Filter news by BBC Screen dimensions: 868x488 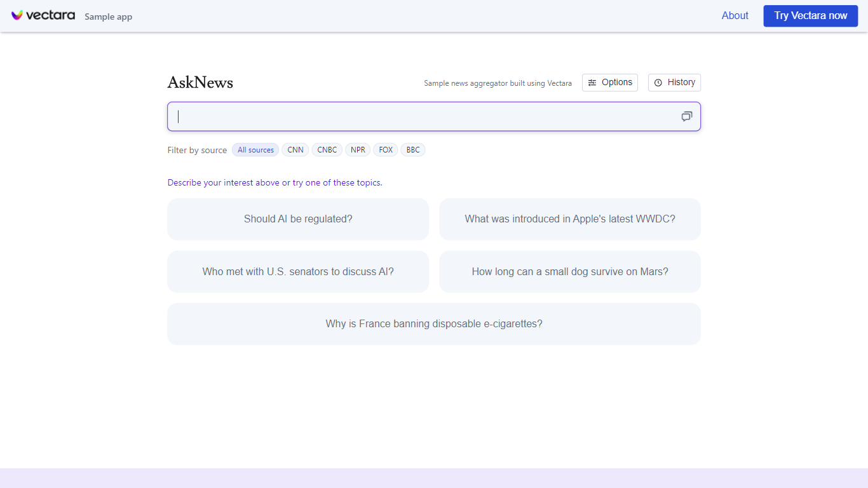point(413,150)
